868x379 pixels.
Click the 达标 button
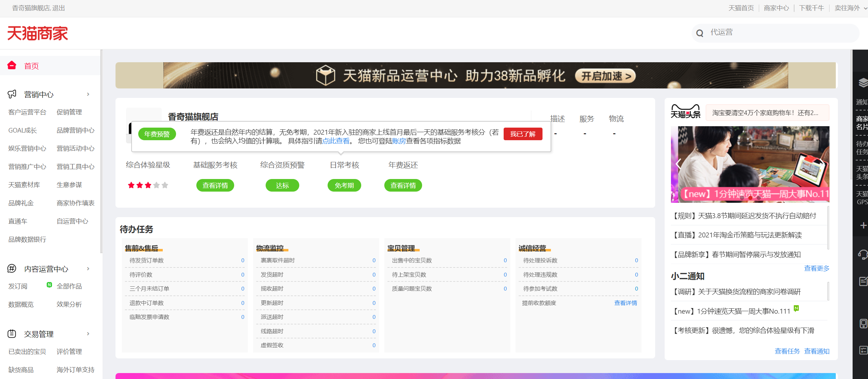282,185
